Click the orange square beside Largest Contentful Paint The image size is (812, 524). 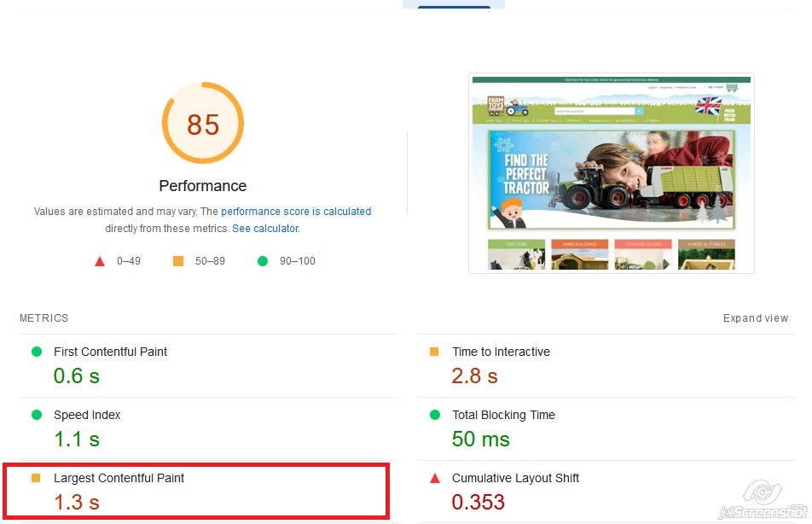click(37, 478)
